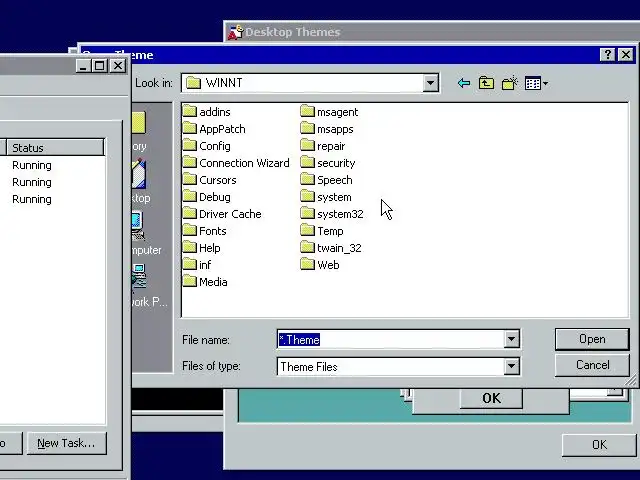Select the Web folder icon
The height and width of the screenshot is (480, 640).
(307, 264)
